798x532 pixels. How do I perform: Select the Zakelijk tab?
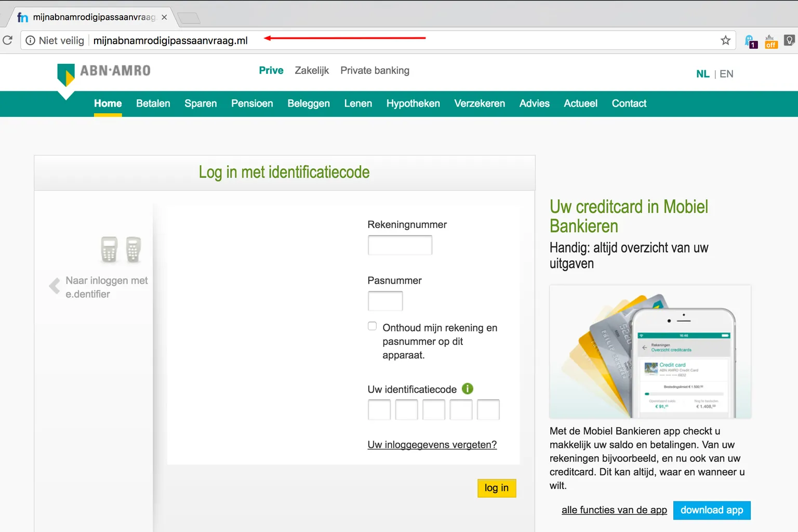click(312, 71)
